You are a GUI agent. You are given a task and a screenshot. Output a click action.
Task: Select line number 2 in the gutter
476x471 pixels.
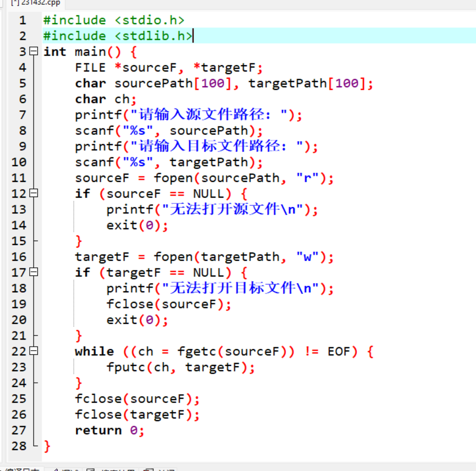click(22, 36)
